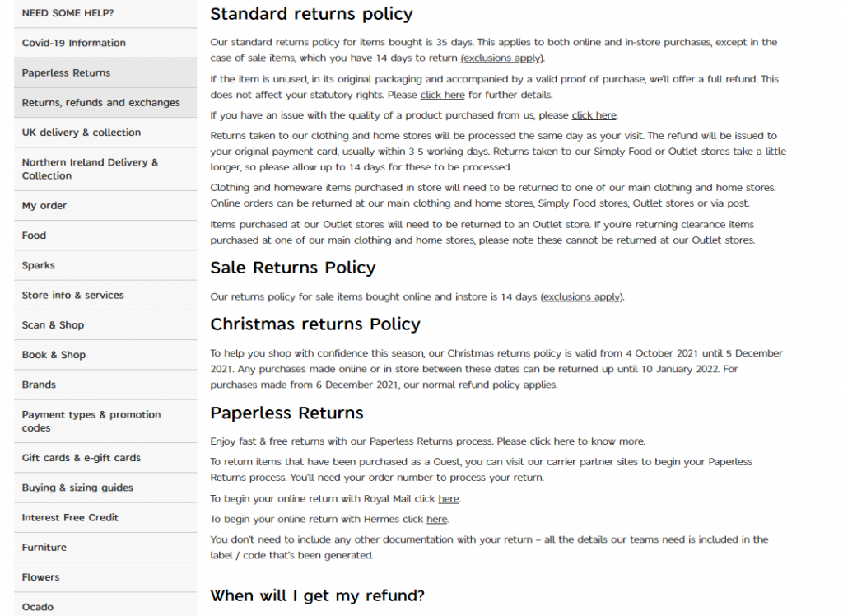Viewport: 843px width, 616px height.
Task: Select Scan & Shop in the sidebar
Action: [x=53, y=324]
